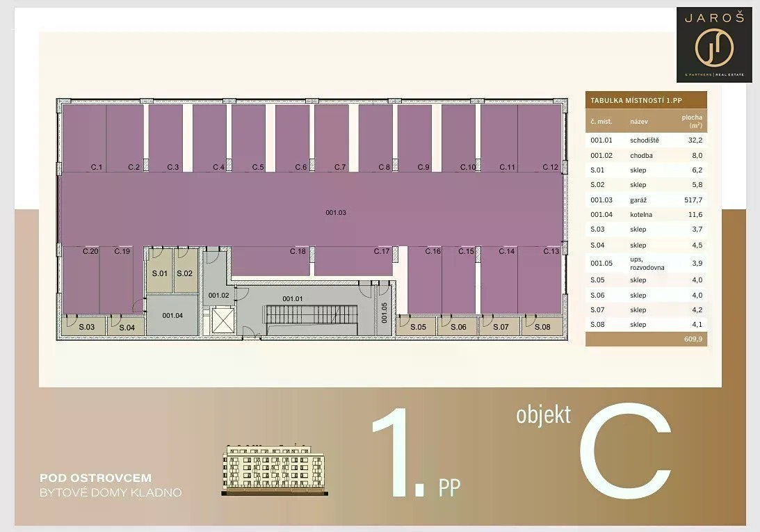Click the boiler room 001.04

click(172, 315)
